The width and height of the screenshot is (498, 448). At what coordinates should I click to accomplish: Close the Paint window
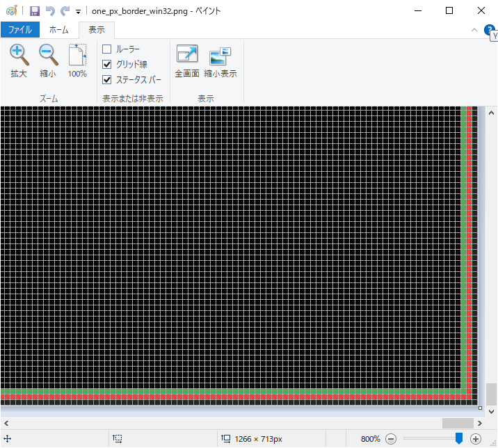(481, 11)
